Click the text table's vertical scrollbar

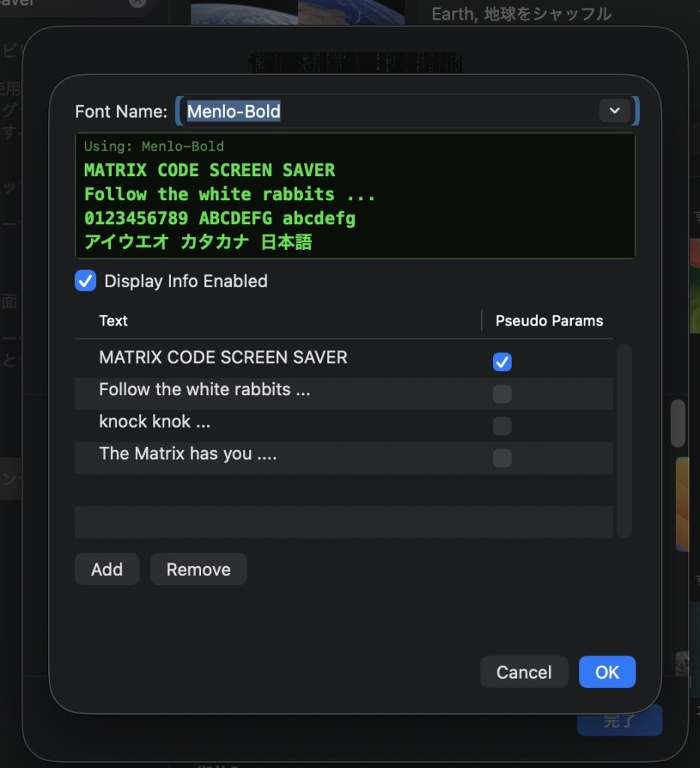point(624,440)
